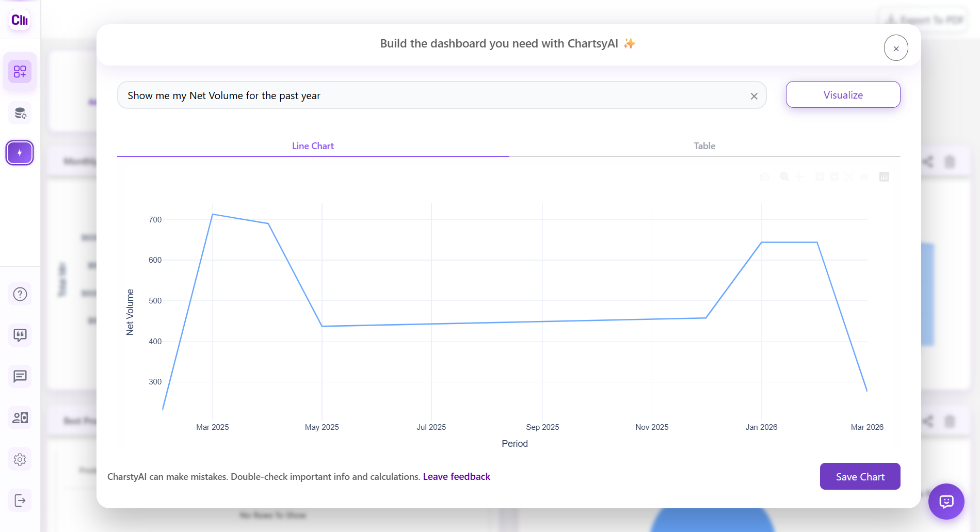The height and width of the screenshot is (532, 980).
Task: Autoscale the chart axes icon
Action: (849, 176)
